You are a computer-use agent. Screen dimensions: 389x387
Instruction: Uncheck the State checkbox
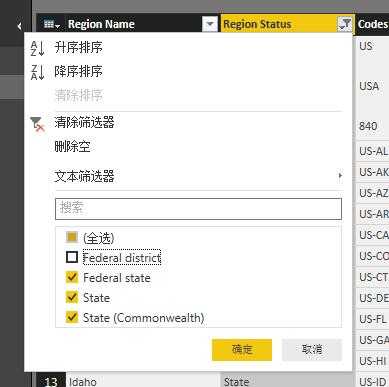[x=72, y=297]
